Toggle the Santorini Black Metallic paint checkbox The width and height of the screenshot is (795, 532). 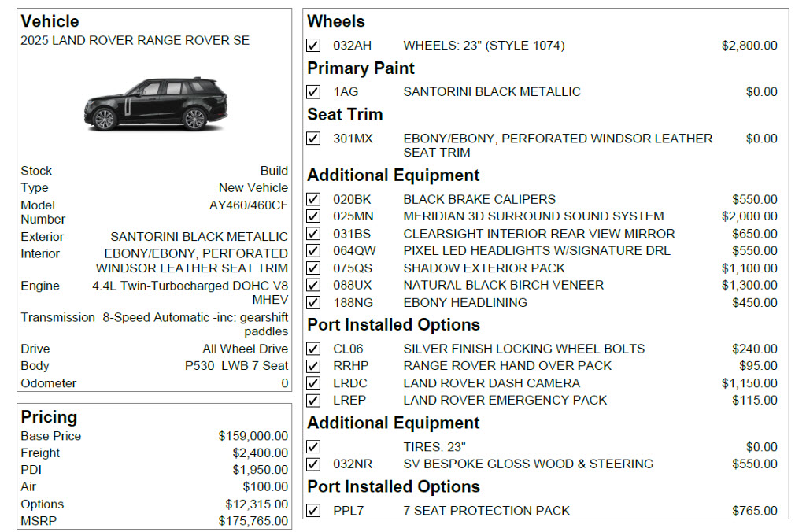click(313, 92)
